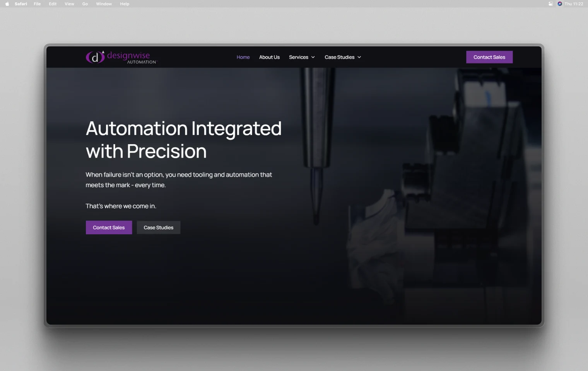This screenshot has width=588, height=371.
Task: Click the purple Contact Sales hero button
Action: [x=109, y=227]
